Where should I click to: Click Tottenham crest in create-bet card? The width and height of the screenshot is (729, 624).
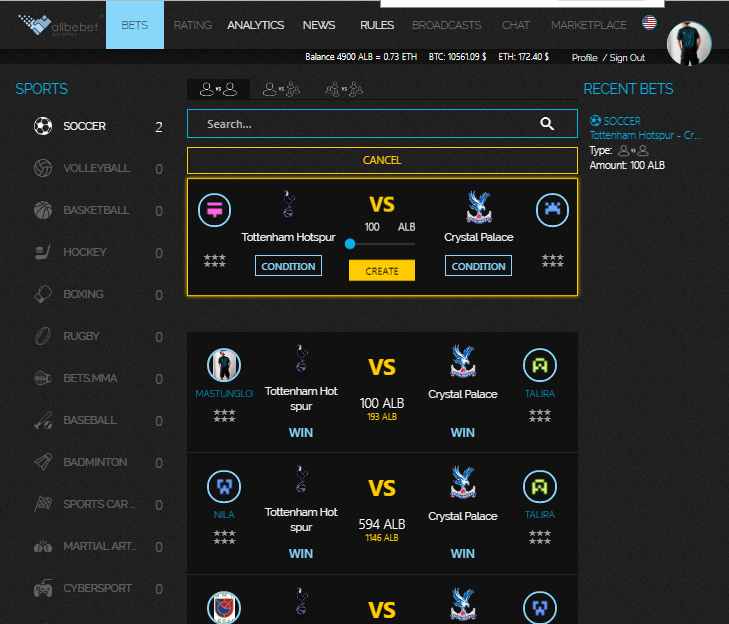click(x=288, y=204)
